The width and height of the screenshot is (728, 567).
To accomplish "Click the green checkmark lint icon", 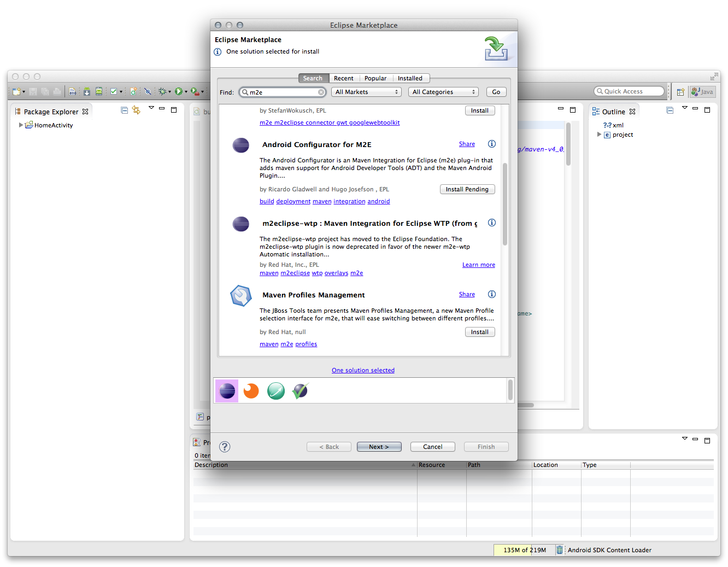I will tap(114, 91).
